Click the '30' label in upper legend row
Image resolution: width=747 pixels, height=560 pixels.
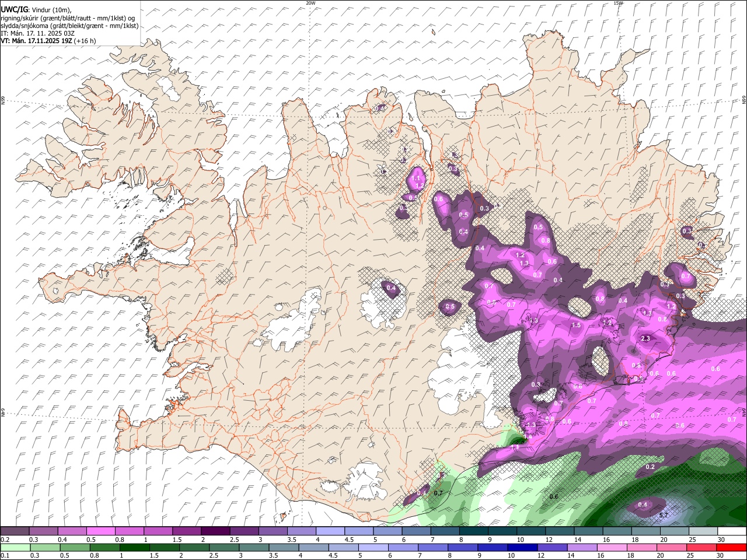pyautogui.click(x=721, y=540)
